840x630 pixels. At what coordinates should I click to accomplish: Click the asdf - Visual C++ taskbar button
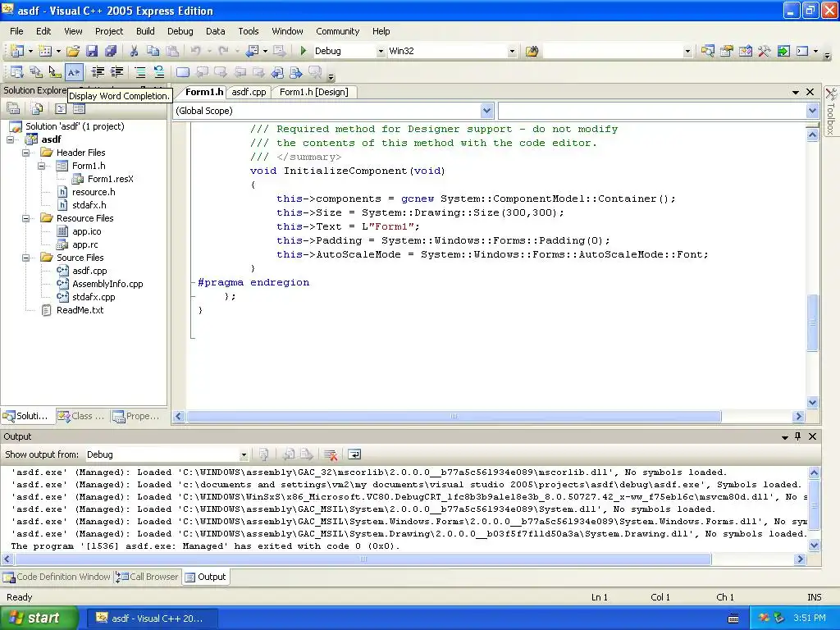point(151,619)
